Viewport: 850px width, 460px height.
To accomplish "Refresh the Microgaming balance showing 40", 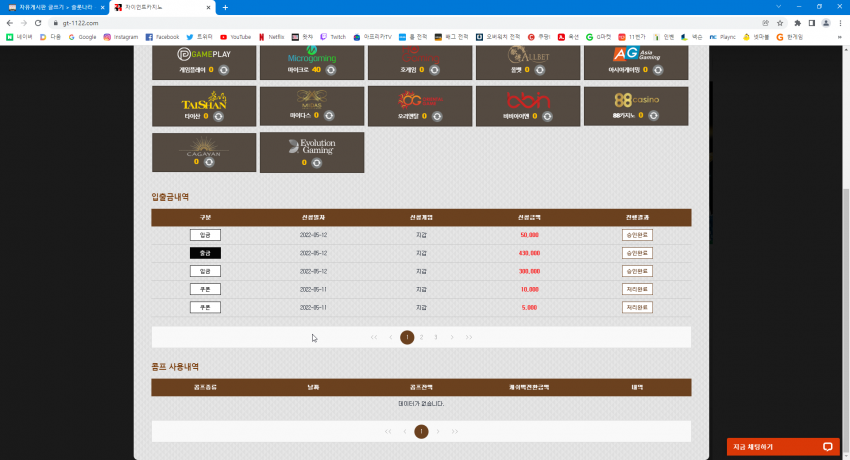I will [331, 70].
